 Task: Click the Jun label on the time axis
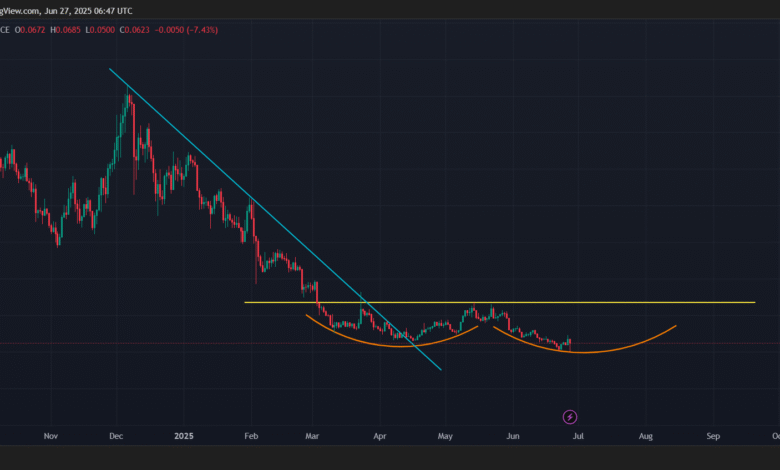click(x=513, y=436)
